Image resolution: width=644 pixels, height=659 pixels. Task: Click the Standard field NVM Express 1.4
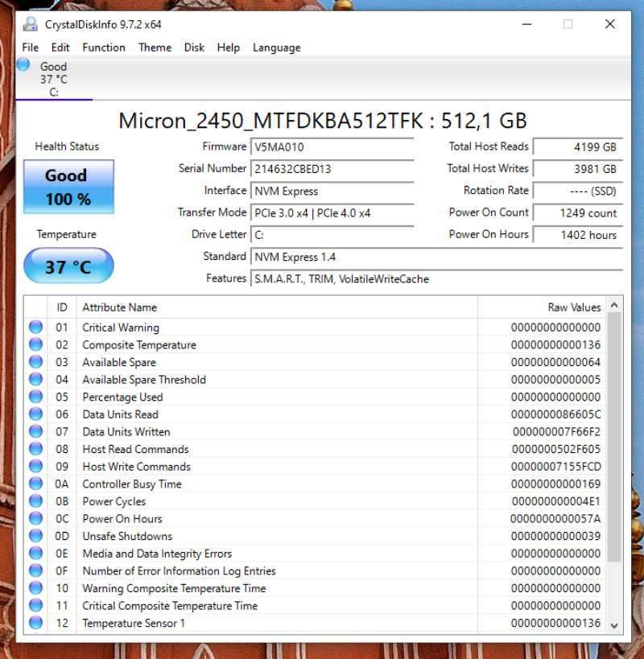(x=436, y=257)
